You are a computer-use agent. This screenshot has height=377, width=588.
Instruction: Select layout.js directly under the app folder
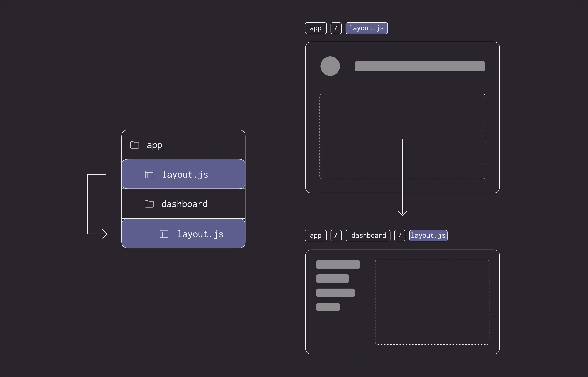tap(183, 174)
